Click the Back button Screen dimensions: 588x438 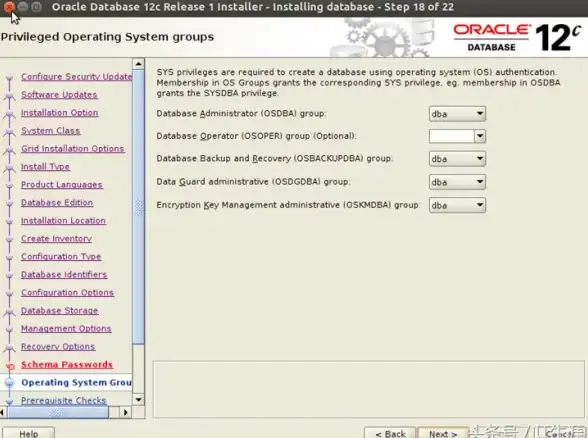click(390, 434)
